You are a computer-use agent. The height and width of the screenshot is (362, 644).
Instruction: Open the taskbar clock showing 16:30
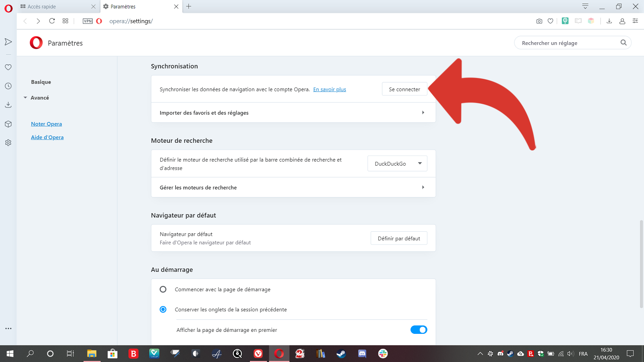click(606, 354)
